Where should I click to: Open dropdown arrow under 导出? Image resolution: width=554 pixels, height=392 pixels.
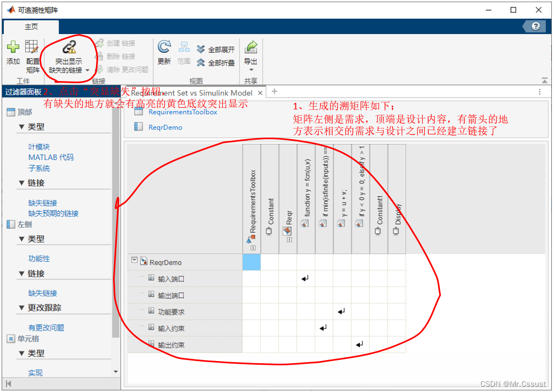251,70
